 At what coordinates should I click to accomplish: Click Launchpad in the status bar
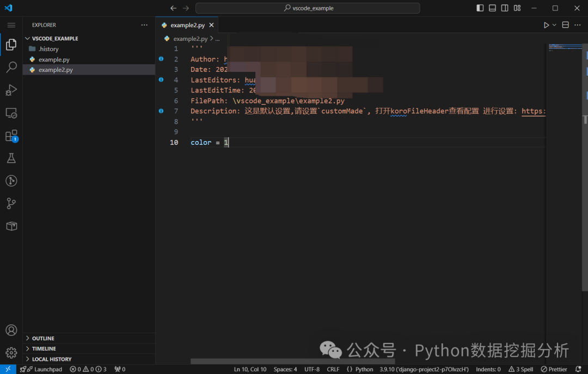pos(41,369)
